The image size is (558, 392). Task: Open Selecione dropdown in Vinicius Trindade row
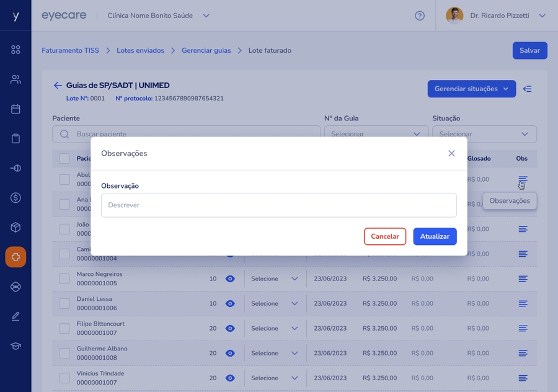(x=275, y=378)
